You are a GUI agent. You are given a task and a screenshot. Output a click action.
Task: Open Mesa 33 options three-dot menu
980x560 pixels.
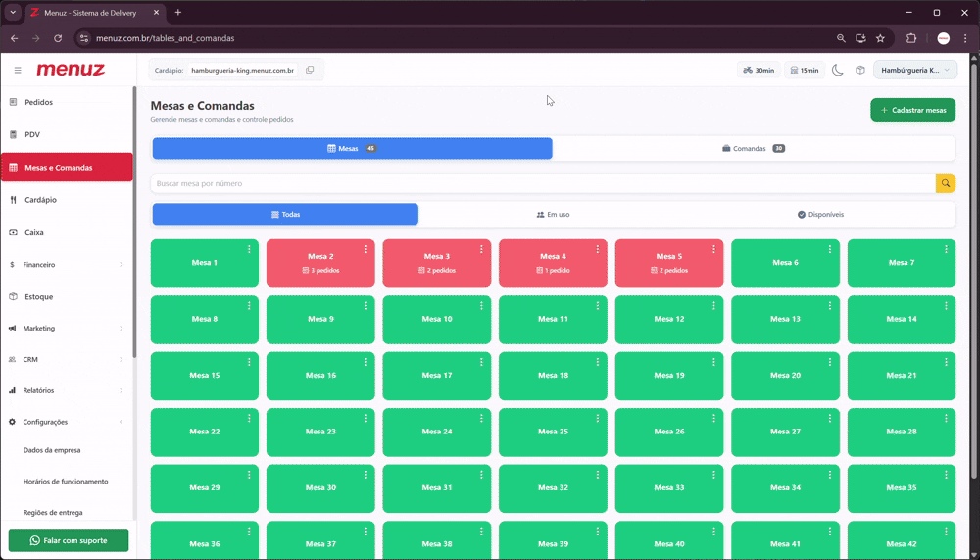(x=713, y=475)
